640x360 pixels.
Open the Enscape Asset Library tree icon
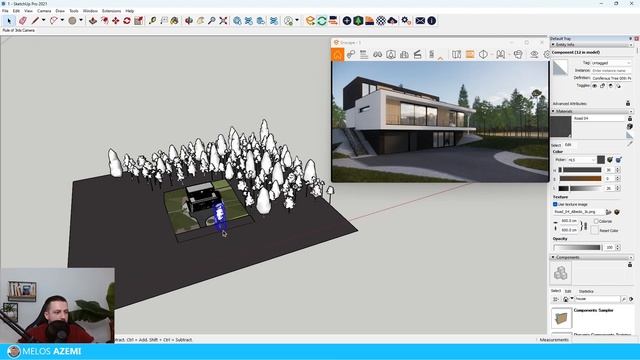pyautogui.click(x=358, y=20)
